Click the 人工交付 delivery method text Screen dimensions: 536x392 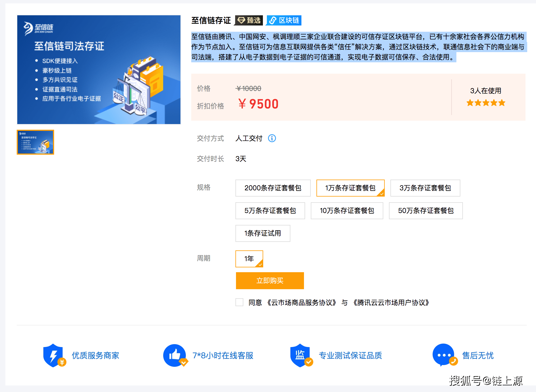[x=249, y=138]
